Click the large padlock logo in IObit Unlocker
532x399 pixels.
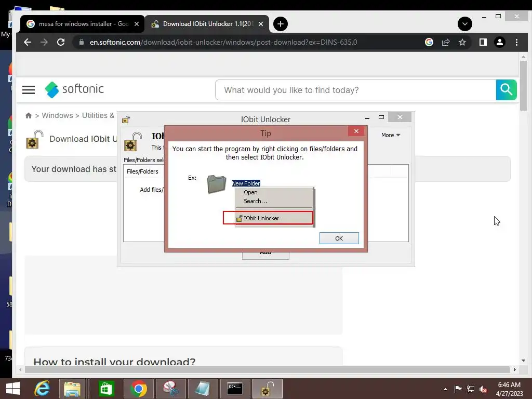133,141
